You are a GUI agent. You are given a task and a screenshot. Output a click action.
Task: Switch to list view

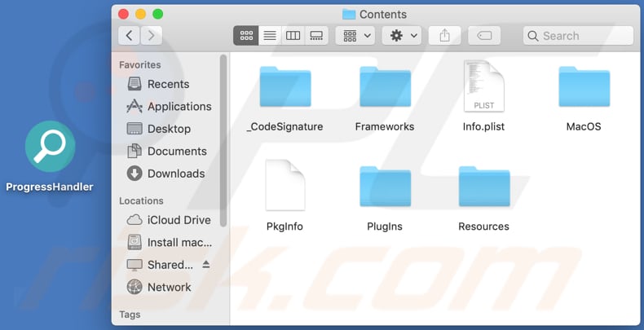(270, 36)
